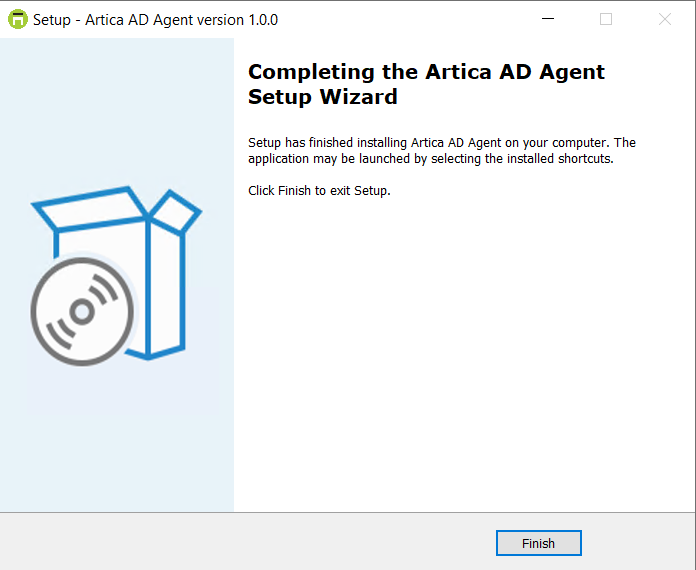Click the green Setup icon in title bar
696x570 pixels.
click(x=17, y=19)
